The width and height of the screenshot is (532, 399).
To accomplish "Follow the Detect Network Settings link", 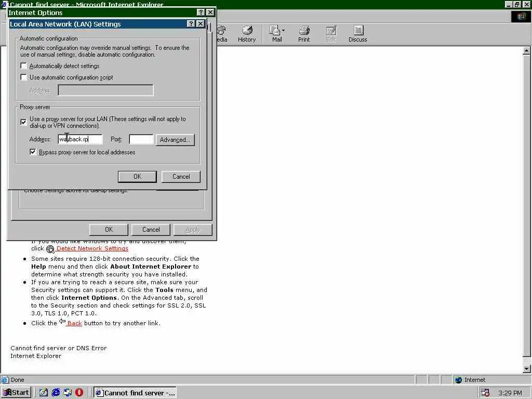I will [92, 248].
